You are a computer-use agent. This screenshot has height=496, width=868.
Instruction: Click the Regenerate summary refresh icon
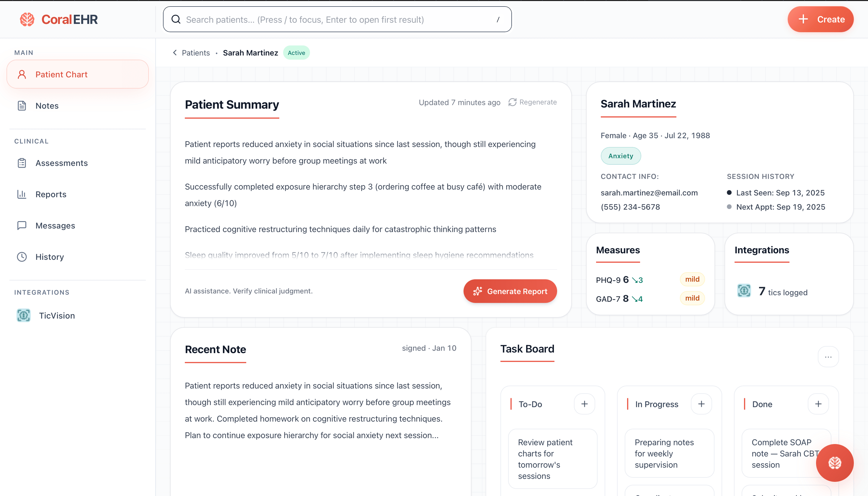[512, 102]
